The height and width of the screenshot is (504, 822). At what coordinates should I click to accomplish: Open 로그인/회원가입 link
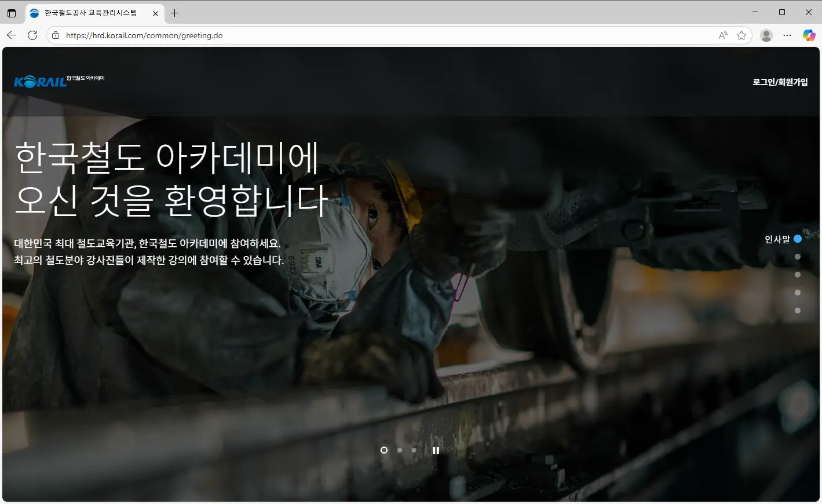click(x=780, y=82)
